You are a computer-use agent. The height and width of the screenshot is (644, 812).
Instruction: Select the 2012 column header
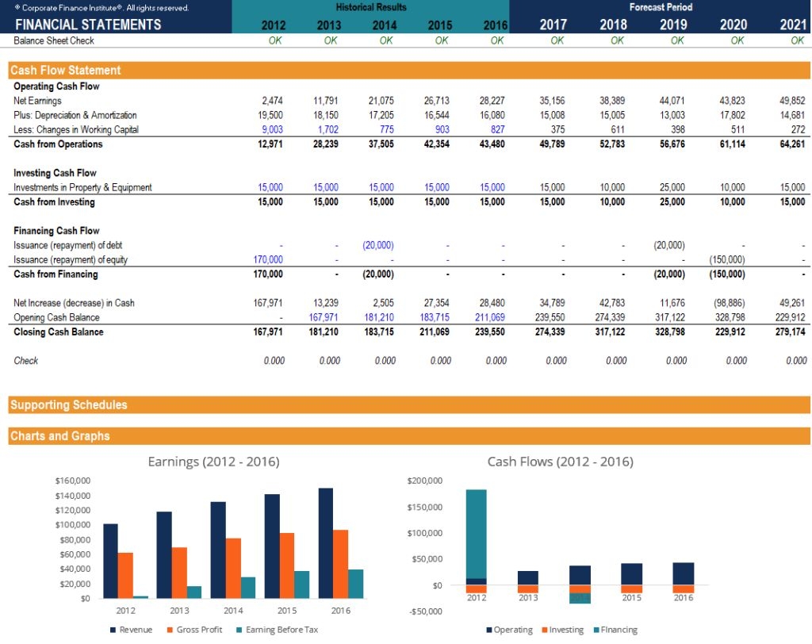[274, 25]
